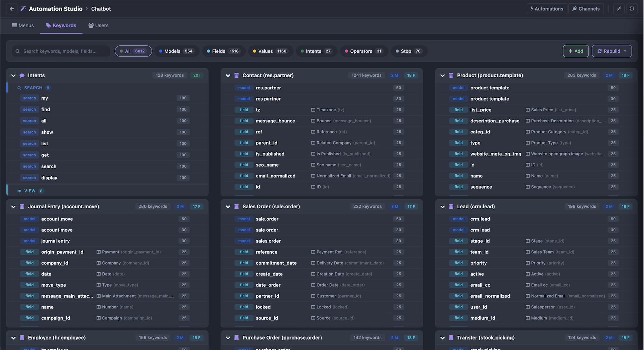
Task: Enable the Operators 31 filter
Action: pyautogui.click(x=363, y=51)
